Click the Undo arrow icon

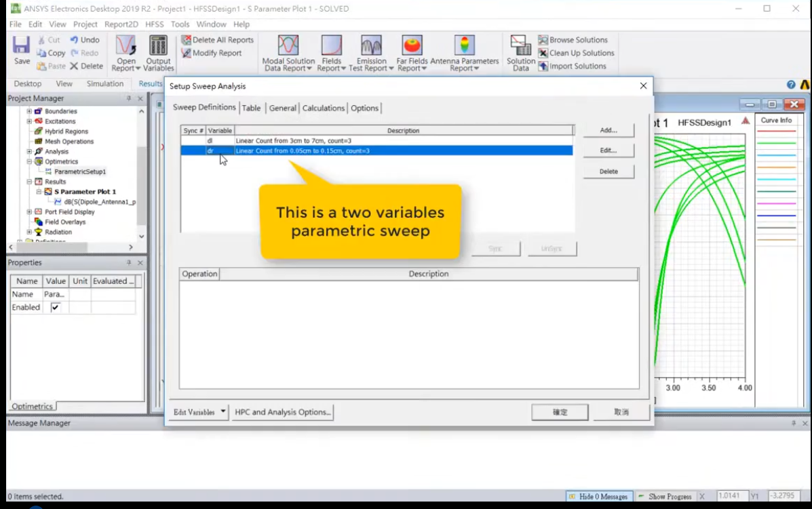pyautogui.click(x=74, y=40)
